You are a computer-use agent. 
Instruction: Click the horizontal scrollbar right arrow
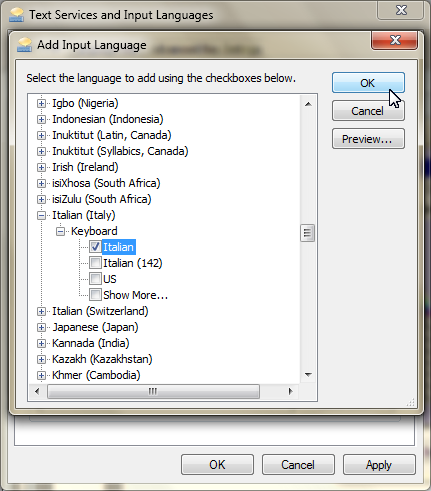[x=291, y=391]
